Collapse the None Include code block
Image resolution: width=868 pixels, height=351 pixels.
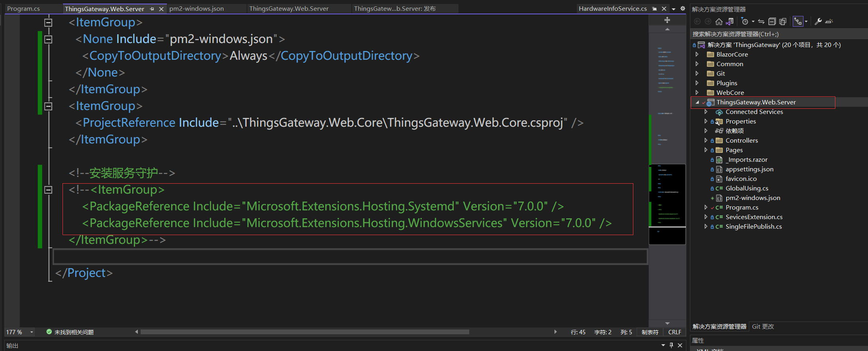tap(48, 39)
